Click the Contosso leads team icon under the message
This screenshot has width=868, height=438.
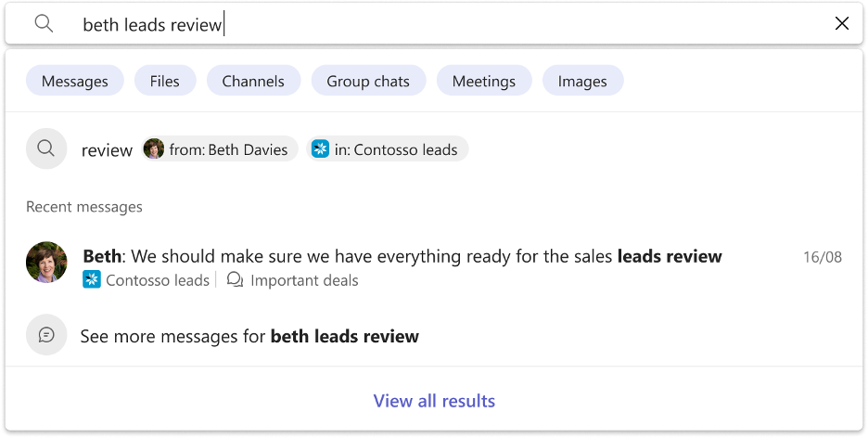coord(92,279)
